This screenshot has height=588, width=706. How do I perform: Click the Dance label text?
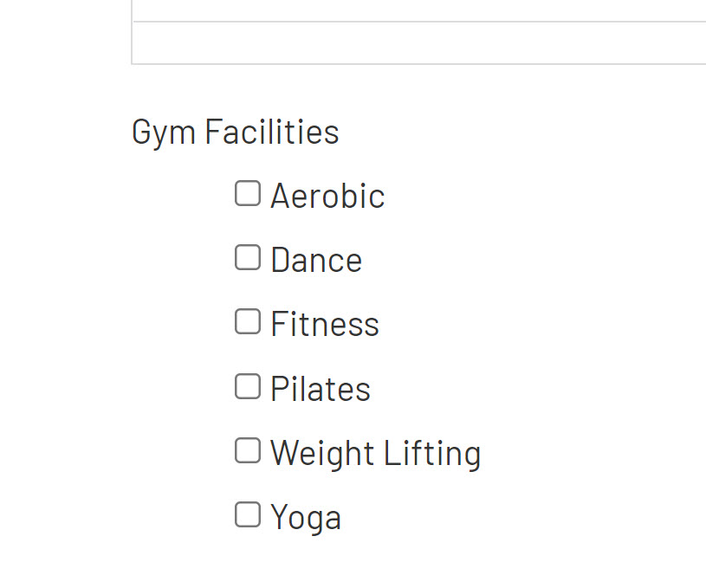(x=315, y=260)
